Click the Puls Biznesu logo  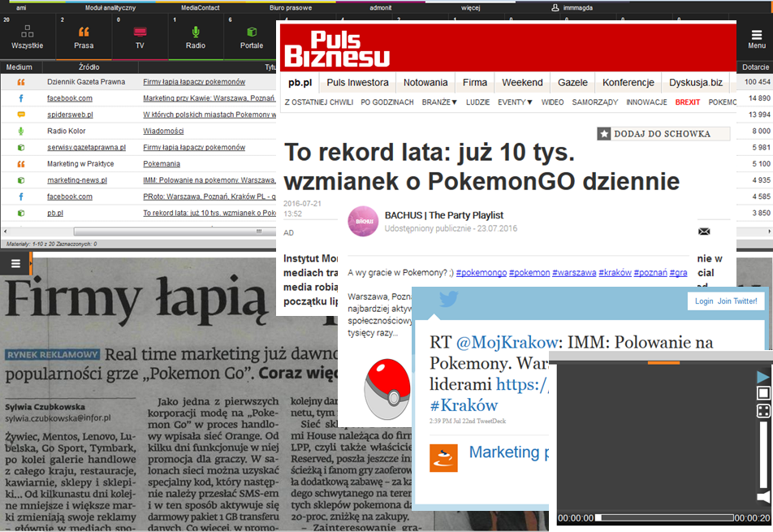[x=337, y=48]
